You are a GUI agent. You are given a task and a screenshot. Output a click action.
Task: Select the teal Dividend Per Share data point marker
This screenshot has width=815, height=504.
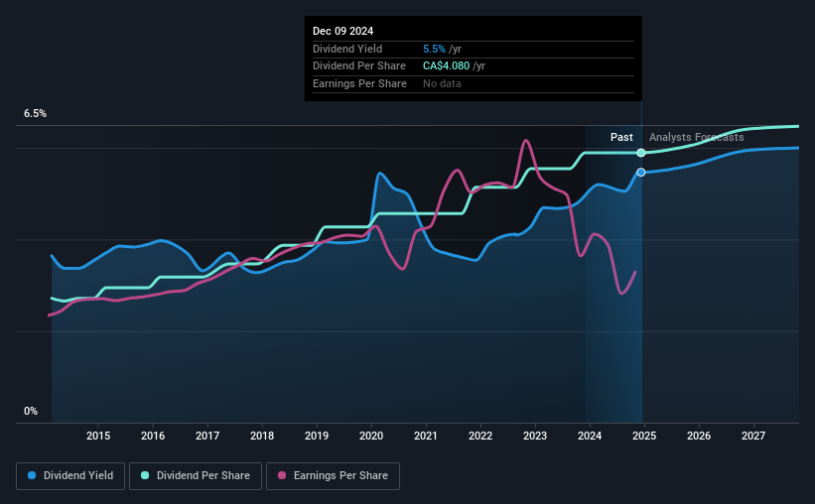(641, 153)
